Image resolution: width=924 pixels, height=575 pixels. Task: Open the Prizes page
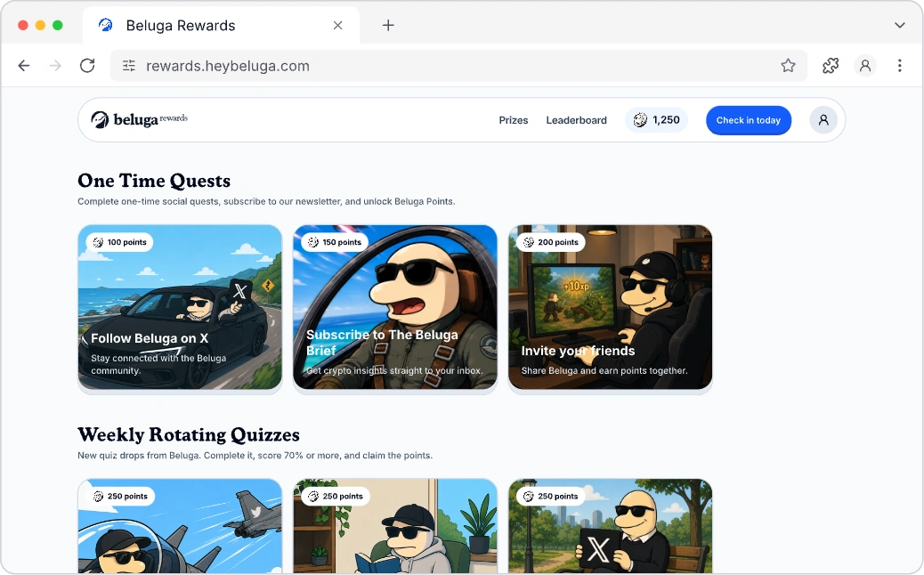coord(514,120)
